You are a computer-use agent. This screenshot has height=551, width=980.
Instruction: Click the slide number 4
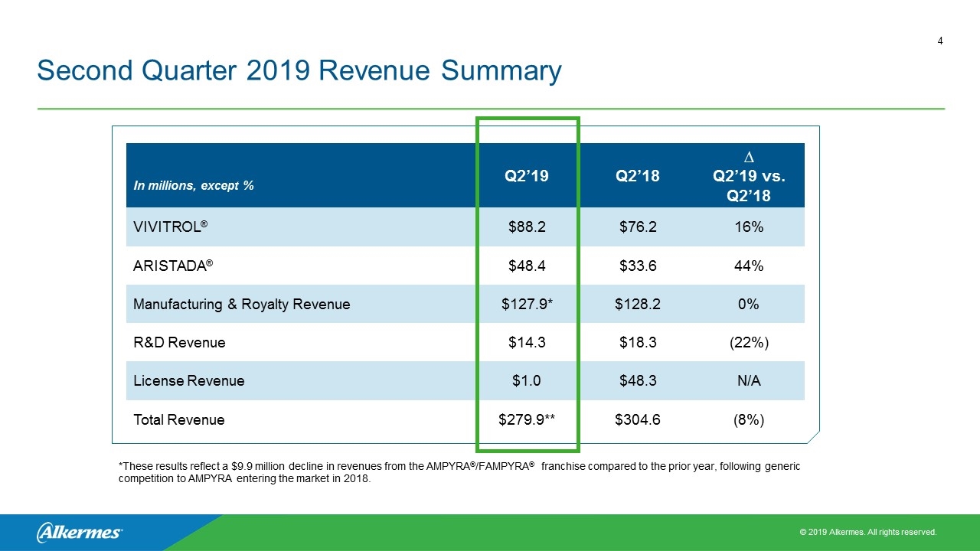[940, 42]
